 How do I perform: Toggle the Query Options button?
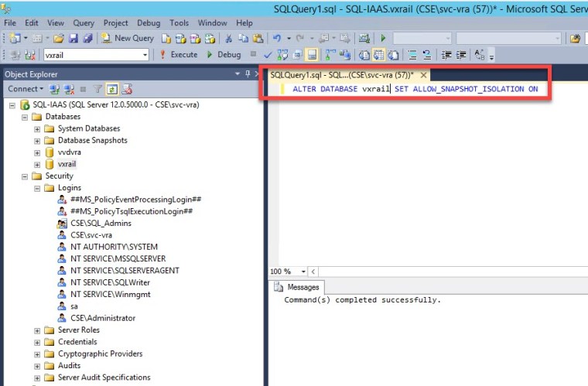[297, 55]
